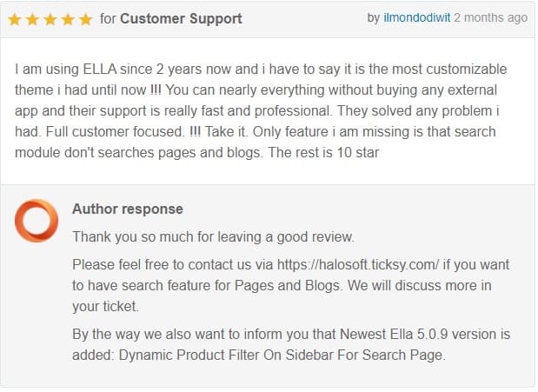Click the word "by" before the username
Image resolution: width=538 pixels, height=392 pixels.
(374, 18)
